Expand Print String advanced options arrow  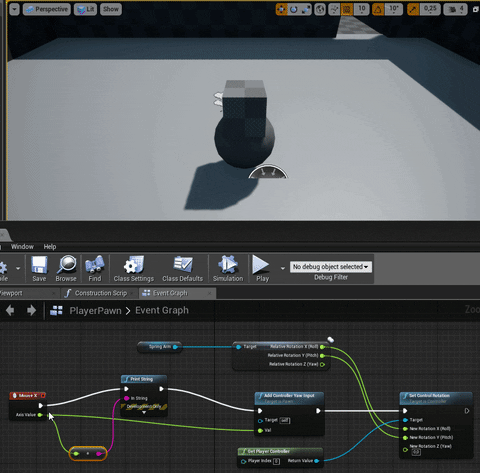144,413
